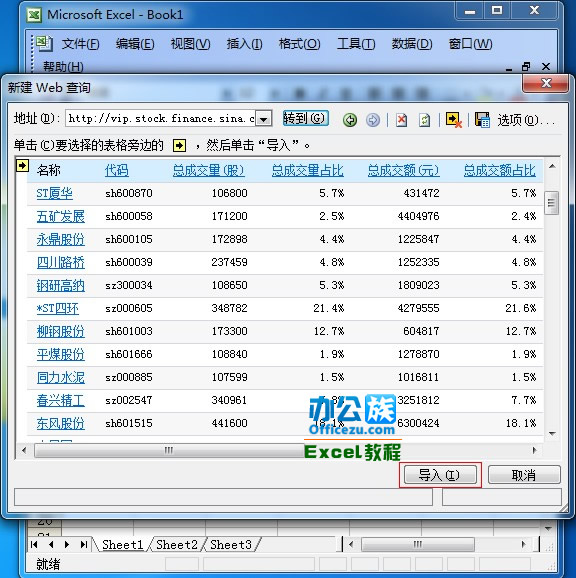This screenshot has width=576, height=578.
Task: Click the Excel application icon in title bar
Action: tap(34, 15)
